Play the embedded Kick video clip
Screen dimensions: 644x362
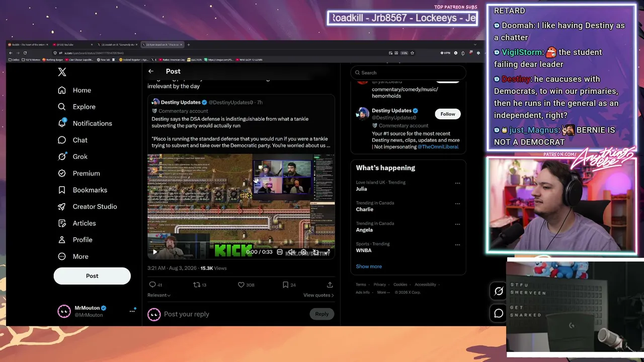click(x=155, y=252)
